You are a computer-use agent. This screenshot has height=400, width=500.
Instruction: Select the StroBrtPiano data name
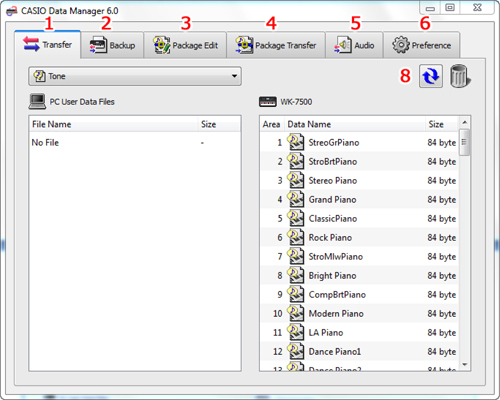(333, 162)
